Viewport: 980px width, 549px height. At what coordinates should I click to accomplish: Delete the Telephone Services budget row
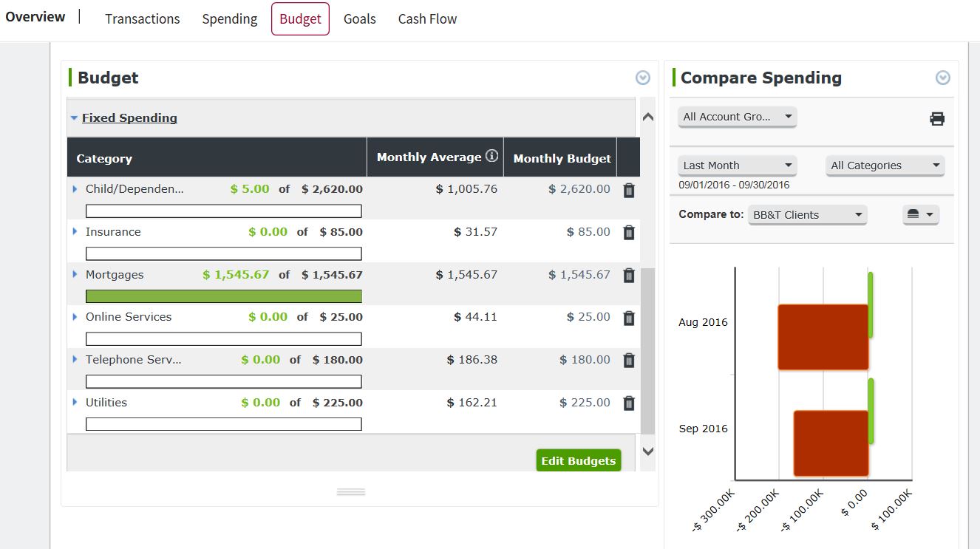pos(629,361)
